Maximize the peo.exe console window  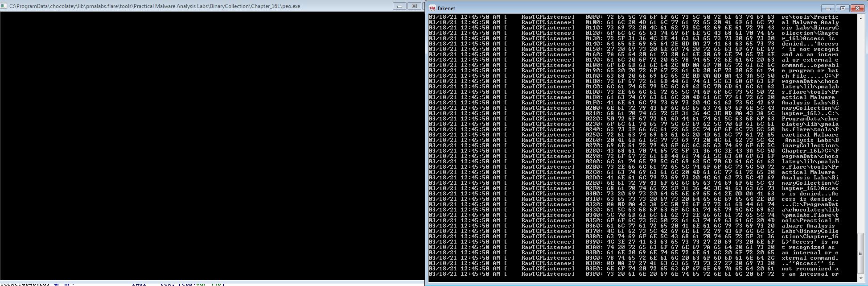click(414, 6)
